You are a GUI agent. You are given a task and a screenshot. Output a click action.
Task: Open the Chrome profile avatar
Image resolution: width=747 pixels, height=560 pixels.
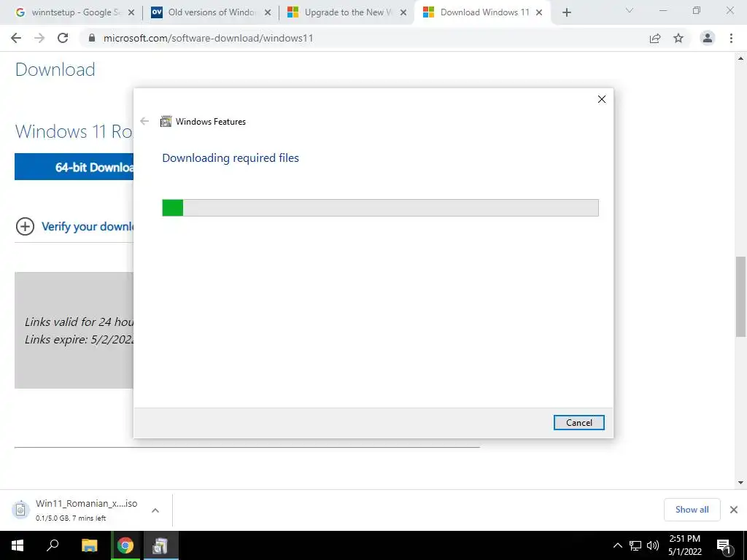(x=708, y=38)
